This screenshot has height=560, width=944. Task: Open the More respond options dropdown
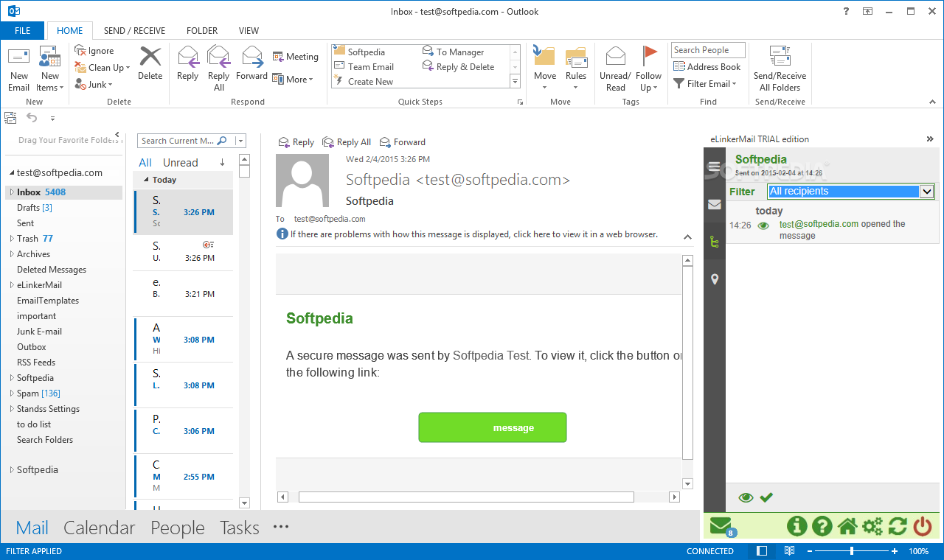293,79
